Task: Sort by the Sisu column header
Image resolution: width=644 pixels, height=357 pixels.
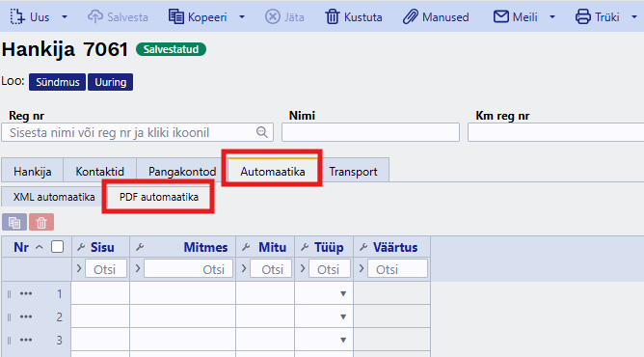Action: (x=102, y=247)
